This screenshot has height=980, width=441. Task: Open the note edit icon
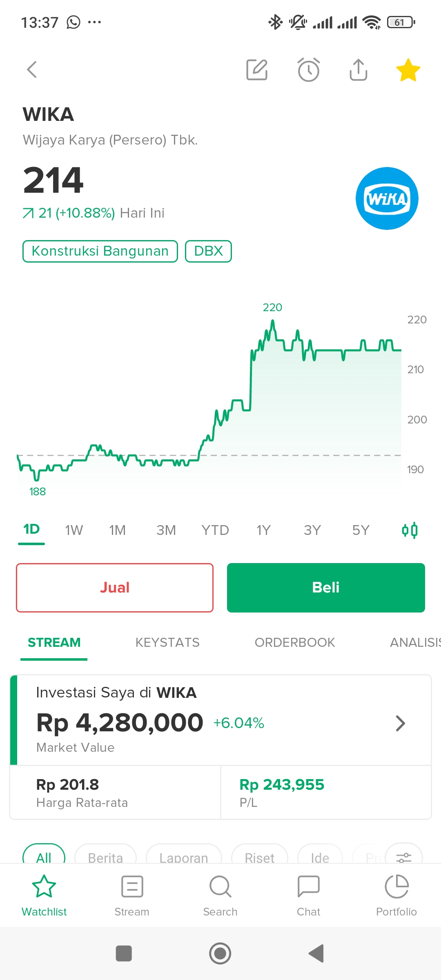pos(257,70)
